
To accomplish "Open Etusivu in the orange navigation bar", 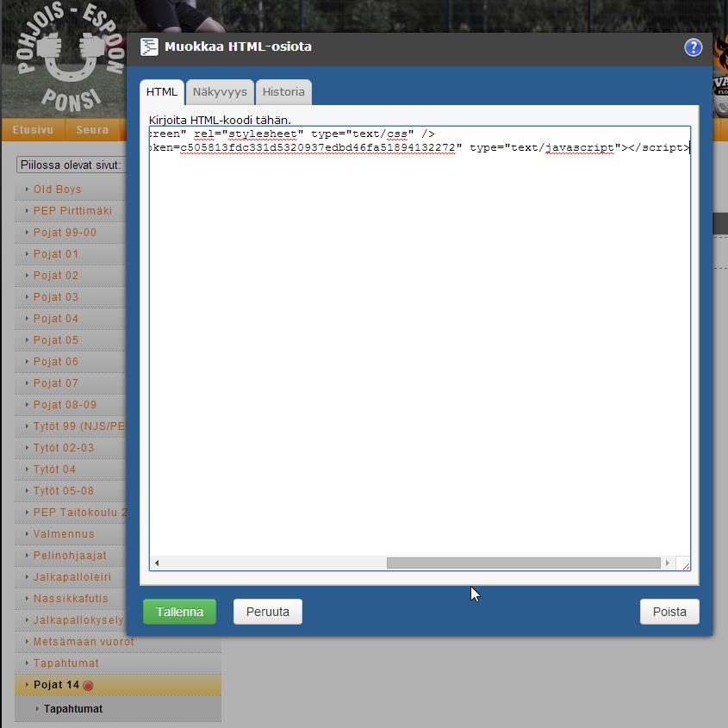I will coord(33,130).
